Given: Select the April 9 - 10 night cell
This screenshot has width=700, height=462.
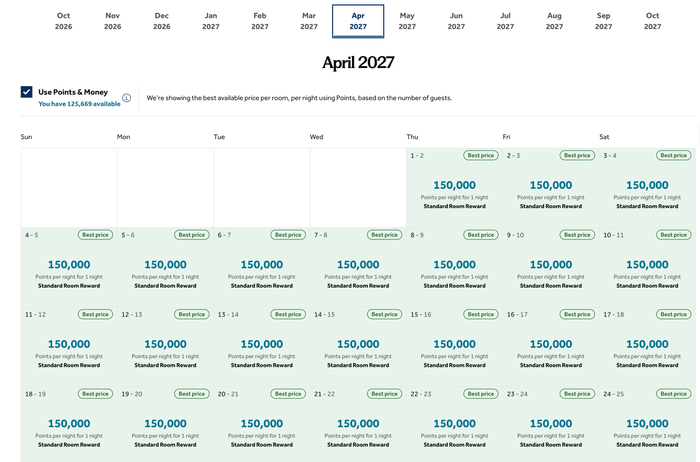Looking at the screenshot, I should pos(551,267).
